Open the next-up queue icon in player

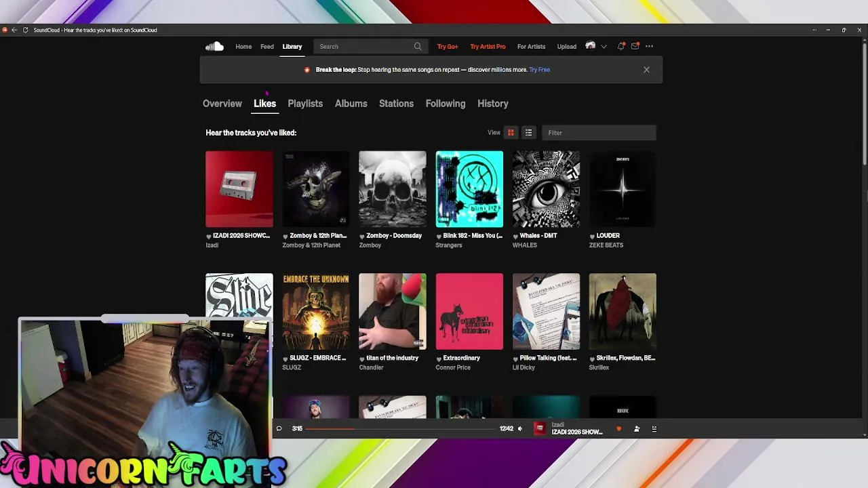[x=654, y=428]
